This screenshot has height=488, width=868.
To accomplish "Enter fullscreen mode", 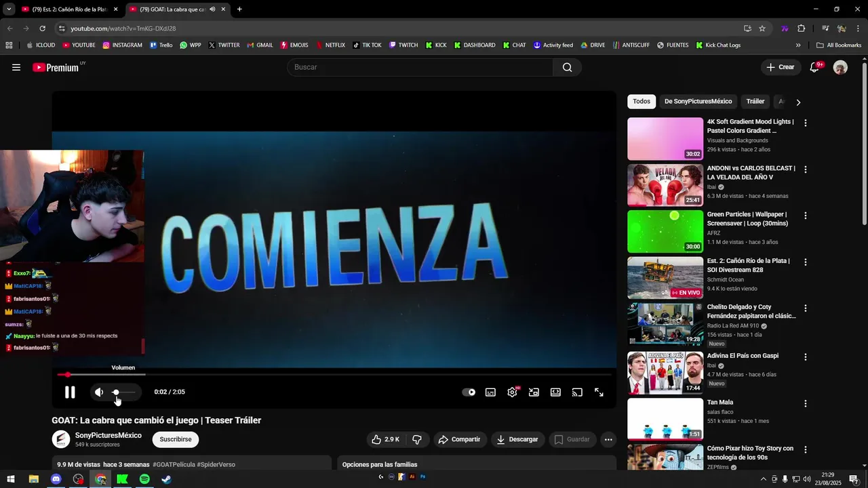I will click(599, 392).
